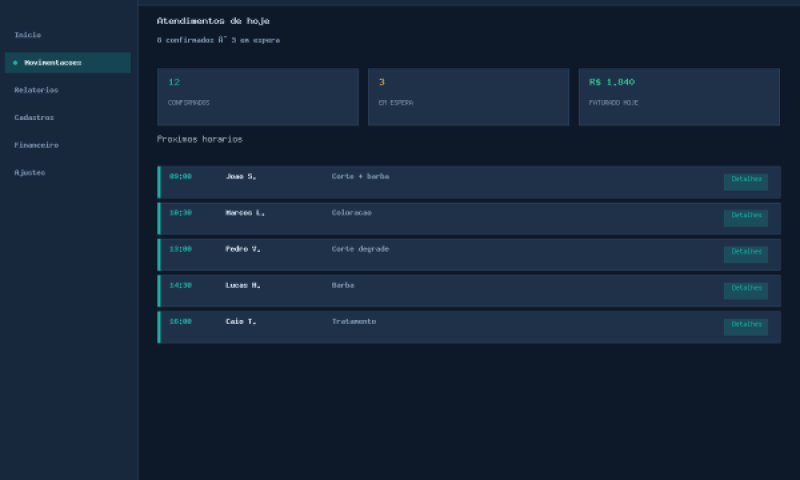Open Detalhes for Caio T.
800x480 pixels.
pos(746,326)
